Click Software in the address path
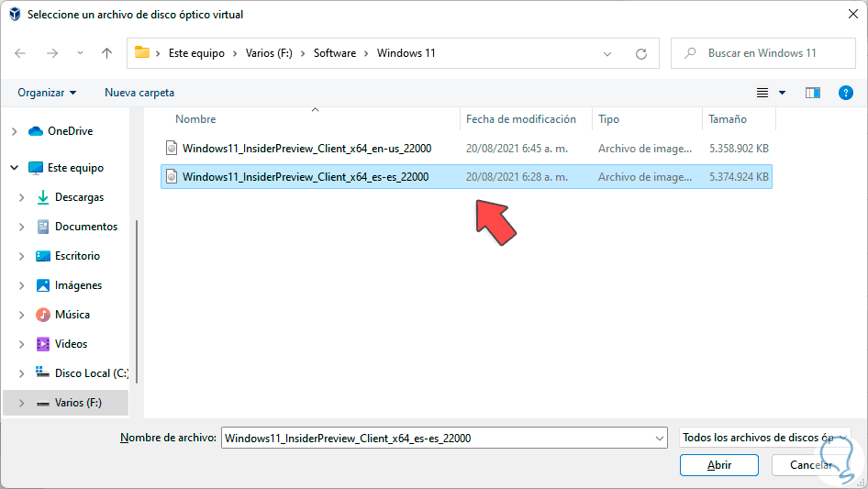Image resolution: width=868 pixels, height=489 pixels. point(335,53)
